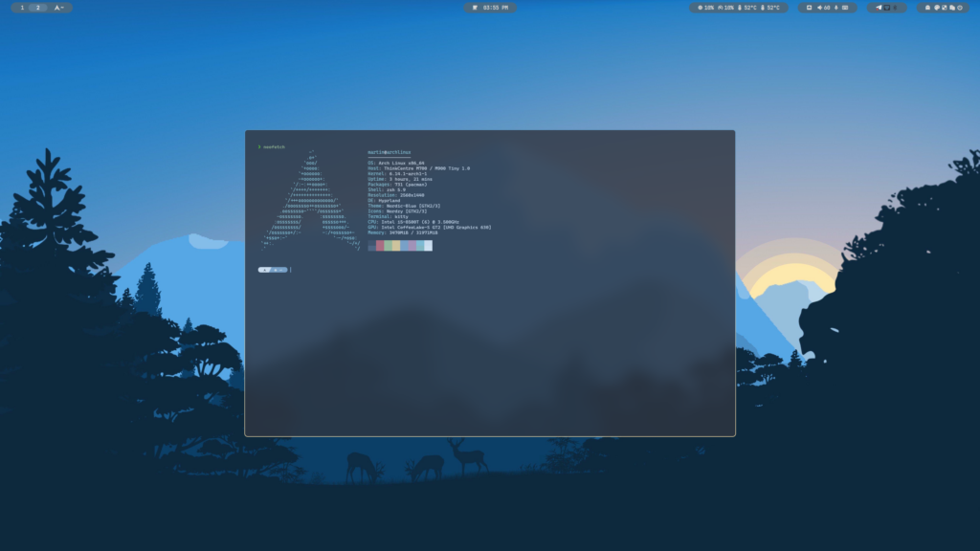Click the CPU usage indicator in the status bar
The height and width of the screenshot is (551, 980).
pos(702,7)
